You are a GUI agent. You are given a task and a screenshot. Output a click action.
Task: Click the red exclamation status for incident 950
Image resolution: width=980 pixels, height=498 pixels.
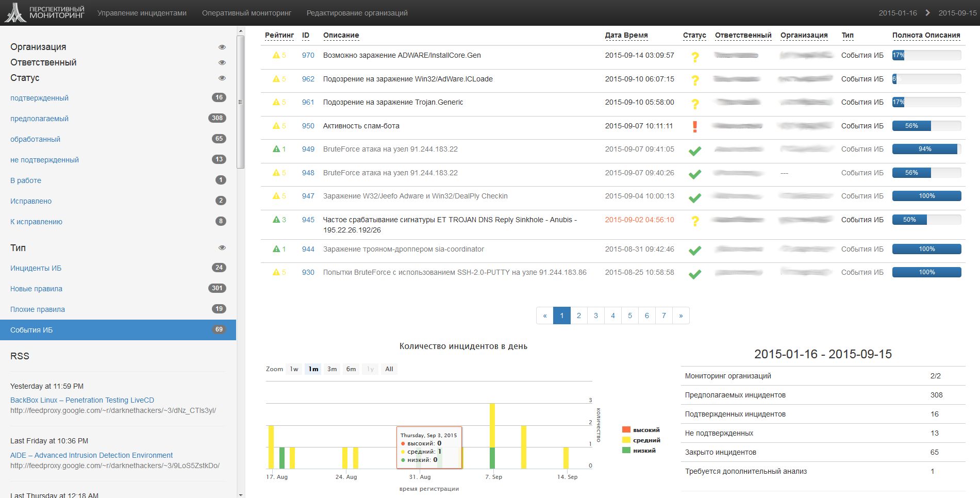tap(695, 127)
